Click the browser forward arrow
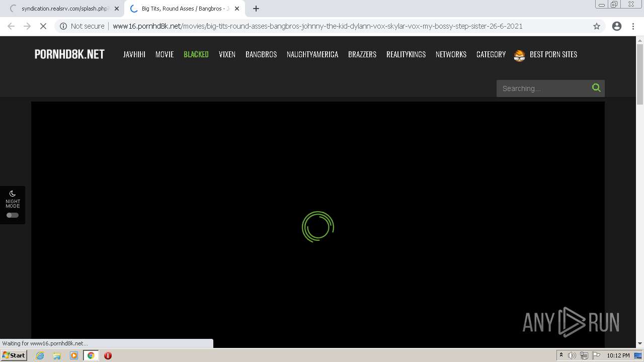 click(27, 26)
